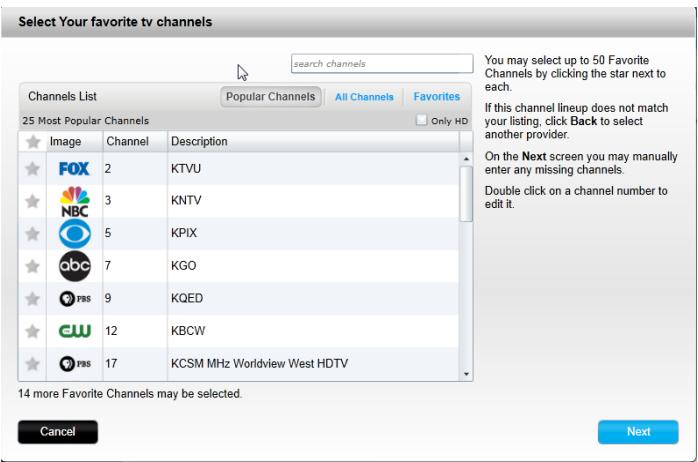Star the FOX KTVU channel as favorite
Image resolution: width=698 pixels, height=462 pixels.
pos(32,169)
